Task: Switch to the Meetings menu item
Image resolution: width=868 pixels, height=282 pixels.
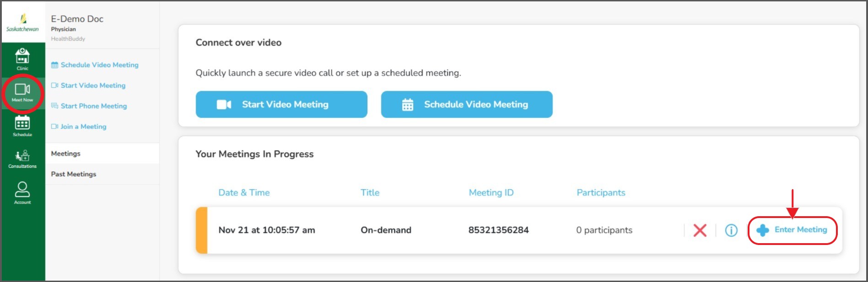Action: [66, 154]
